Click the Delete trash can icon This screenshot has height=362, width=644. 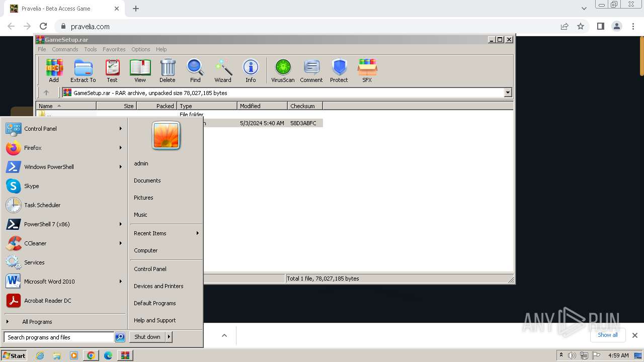[x=168, y=70]
